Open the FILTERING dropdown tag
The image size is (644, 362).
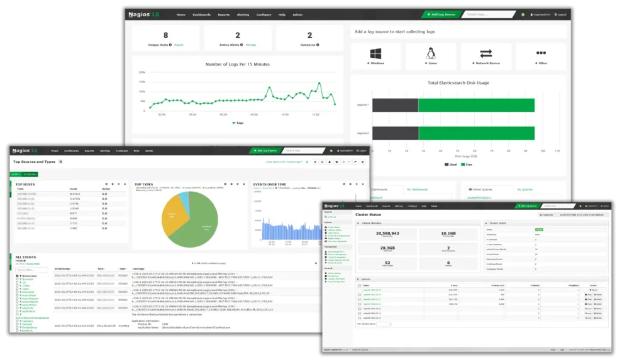[30, 175]
